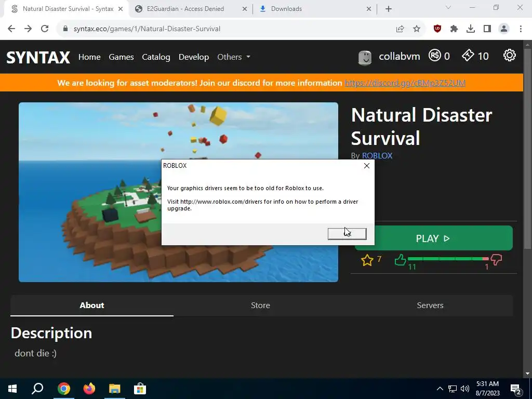Open the Chrome profile avatar

504,29
